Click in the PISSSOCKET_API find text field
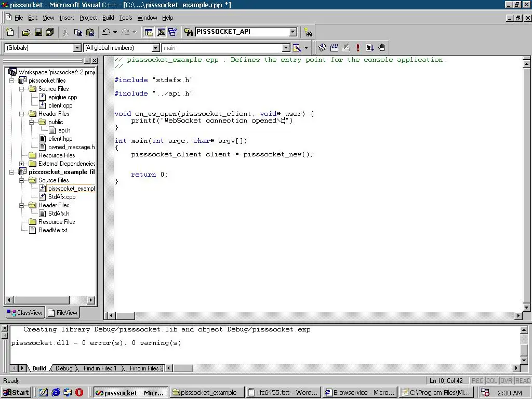Image resolution: width=532 pixels, height=399 pixels. click(242, 32)
